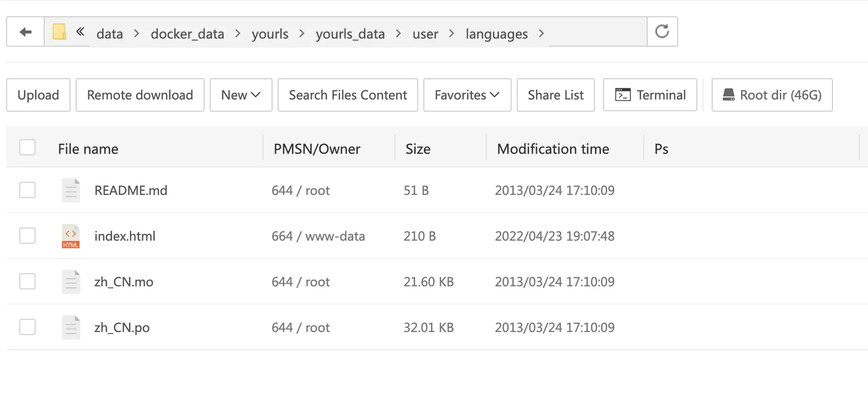Viewport: 868px width, 395px height.
Task: Go to yourls_data breadcrumb folder
Action: 350,34
